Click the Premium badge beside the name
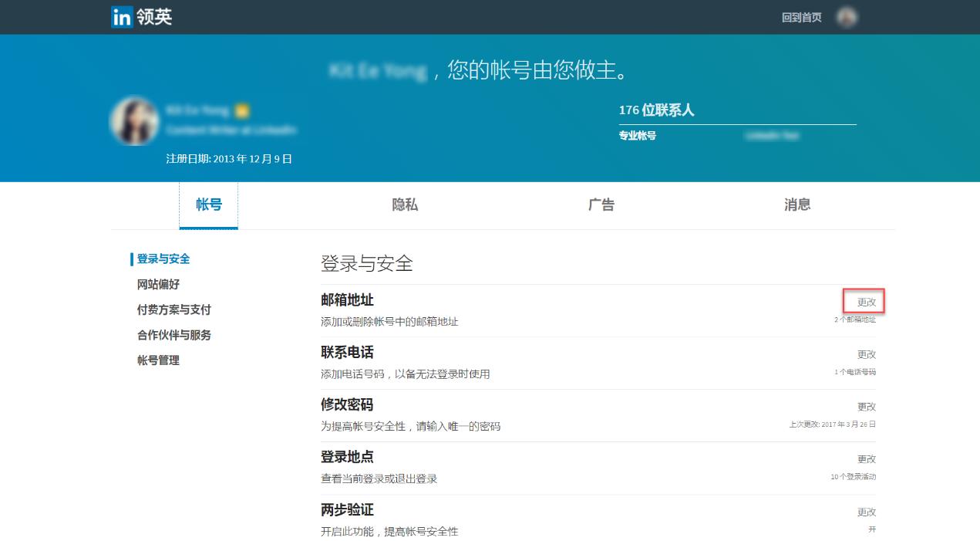Screen dimensions: 980x541 (243, 110)
